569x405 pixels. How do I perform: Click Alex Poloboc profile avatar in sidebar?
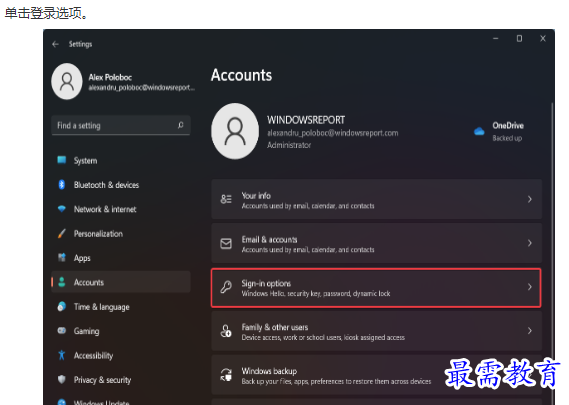[67, 81]
